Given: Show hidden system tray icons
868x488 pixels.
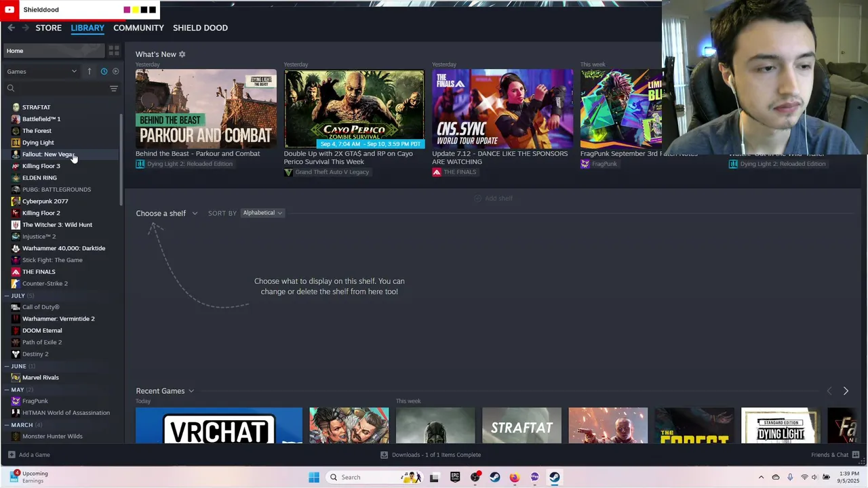Looking at the screenshot, I should 761,477.
